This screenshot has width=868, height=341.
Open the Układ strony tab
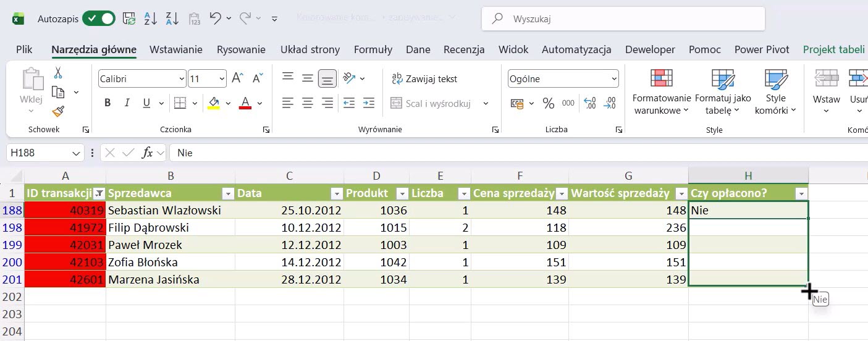pos(310,49)
